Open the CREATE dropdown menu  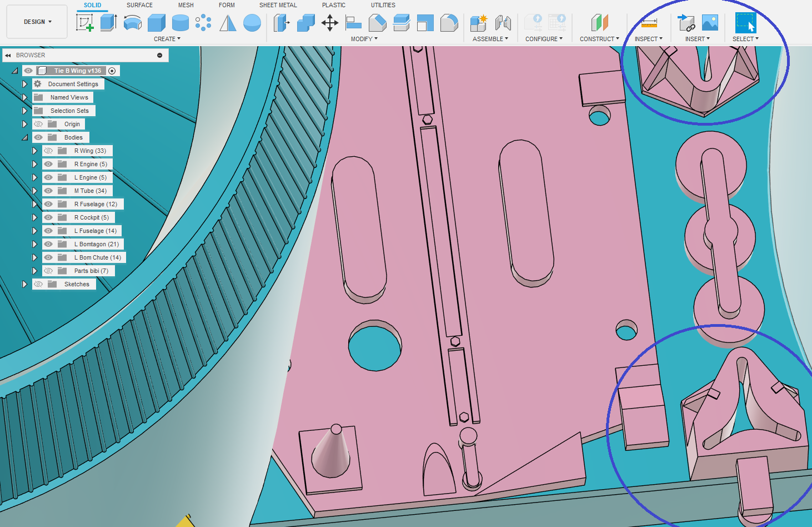pos(167,39)
